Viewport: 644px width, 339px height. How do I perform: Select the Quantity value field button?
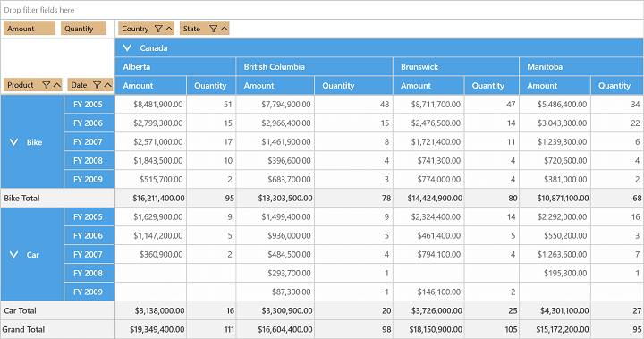point(83,29)
